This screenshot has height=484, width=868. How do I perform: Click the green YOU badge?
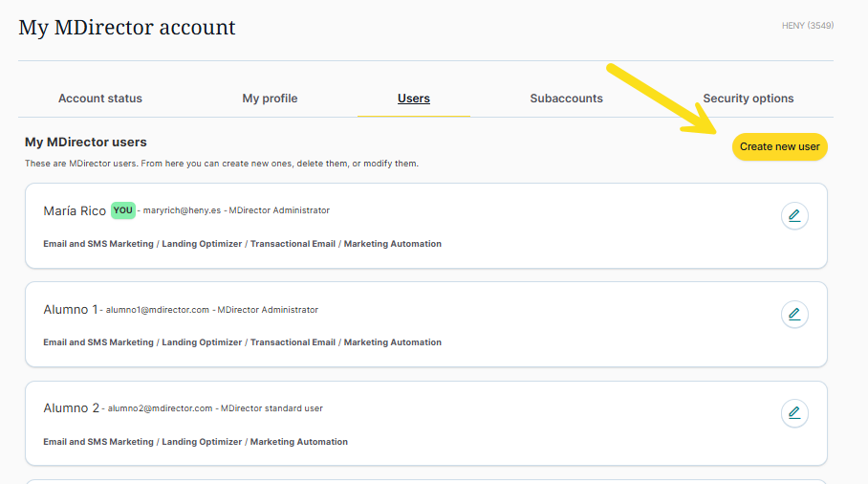tap(122, 210)
